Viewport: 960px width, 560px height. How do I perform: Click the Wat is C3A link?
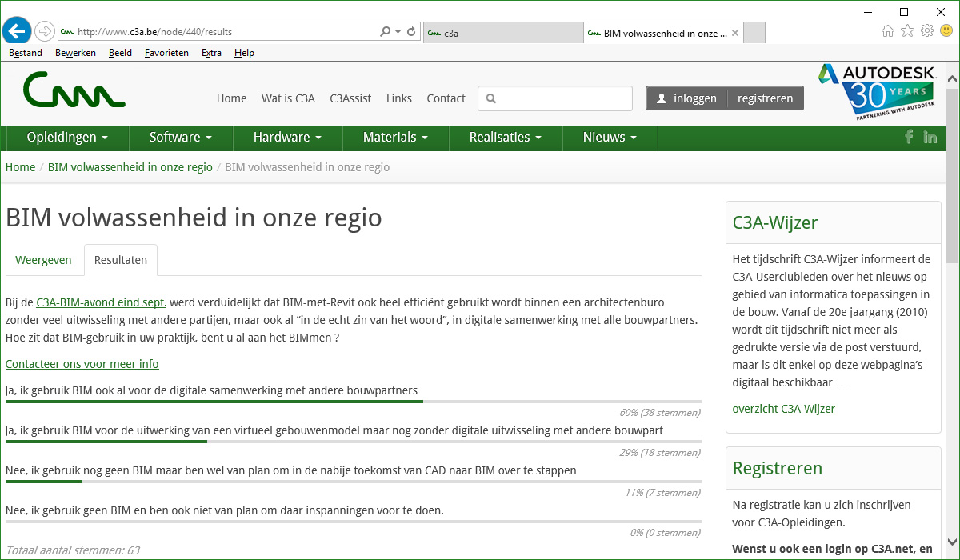point(288,98)
